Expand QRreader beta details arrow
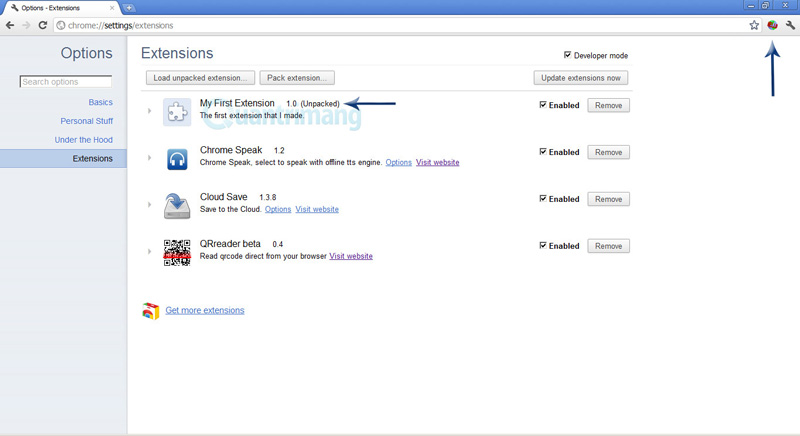800x436 pixels. tap(149, 251)
